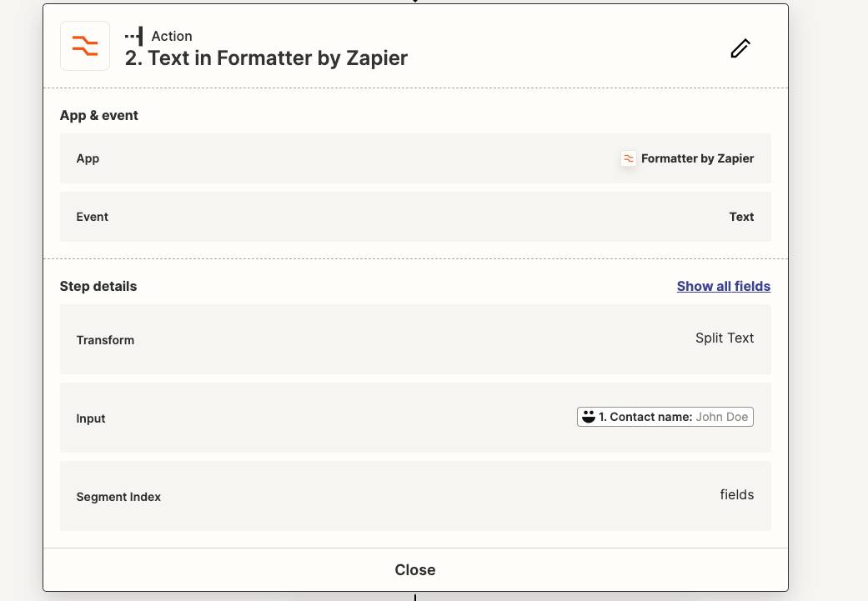Viewport: 868px width, 601px height.
Task: Click the large Formatter app logo
Action: (85, 46)
